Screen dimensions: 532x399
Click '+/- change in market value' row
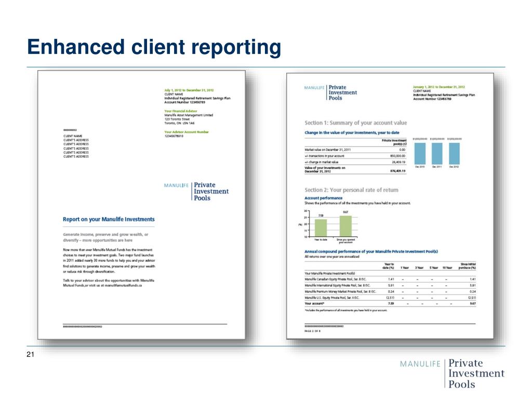355,162
